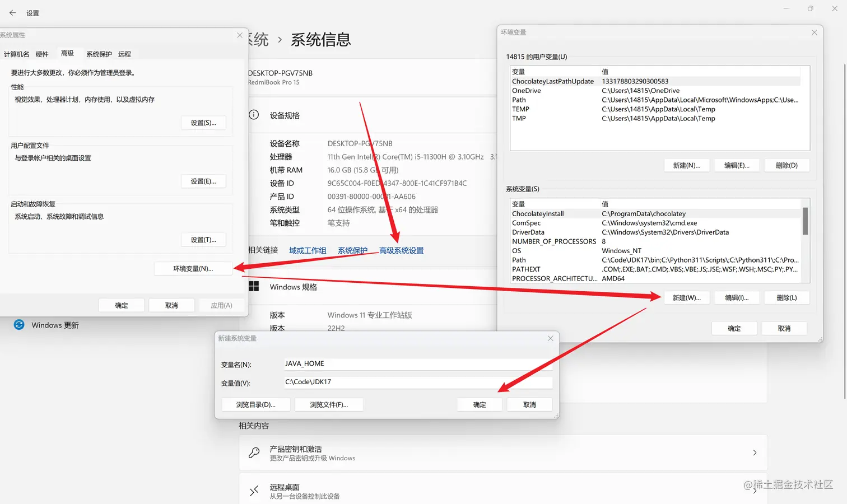Cancel the Environment Variables dialog
The width and height of the screenshot is (847, 504).
784,328
